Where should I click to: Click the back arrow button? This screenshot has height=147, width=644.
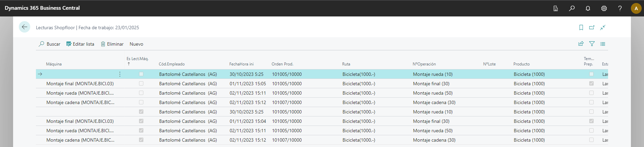coord(25,27)
